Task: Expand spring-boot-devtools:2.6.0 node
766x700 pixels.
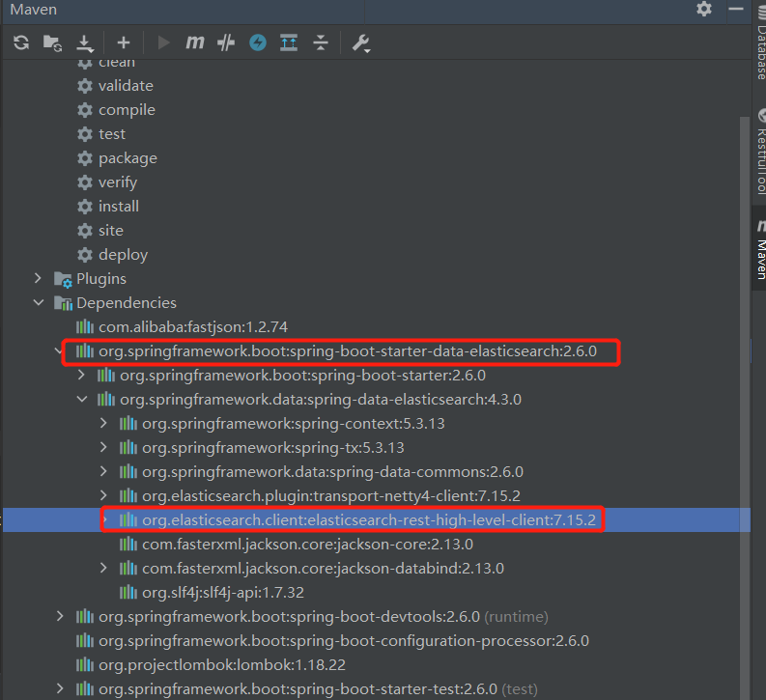Action: pos(60,616)
